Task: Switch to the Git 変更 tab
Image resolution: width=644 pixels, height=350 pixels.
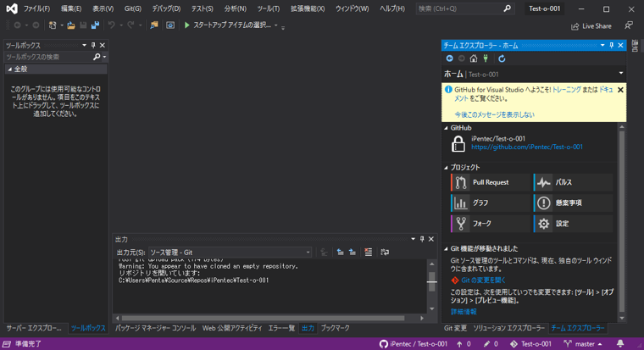Action: click(455, 328)
